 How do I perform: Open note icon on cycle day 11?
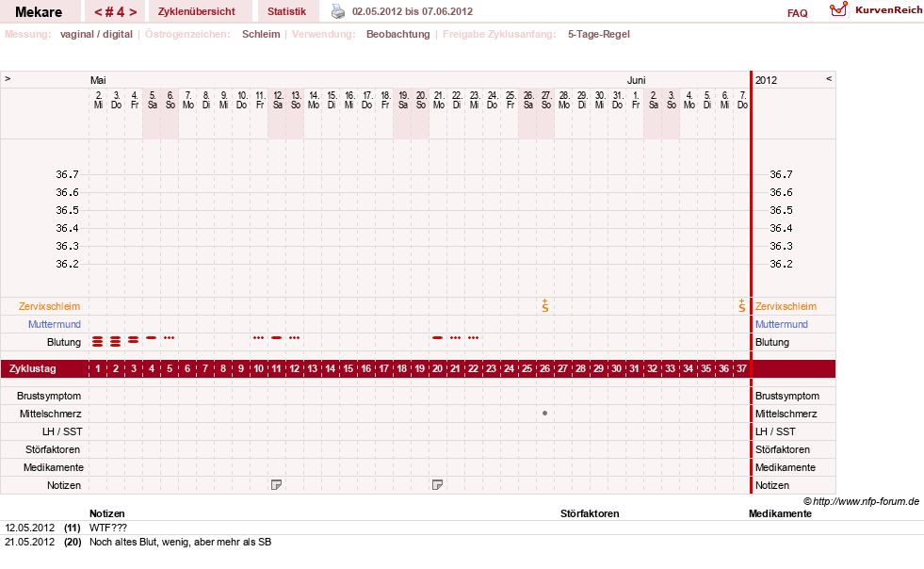click(x=276, y=484)
